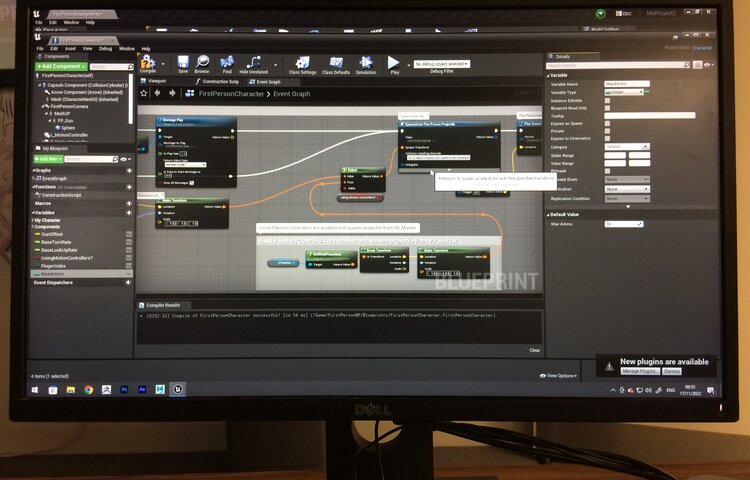Click the Compile toolbar icon
Image resolution: width=750 pixels, height=480 pixels.
(x=148, y=63)
